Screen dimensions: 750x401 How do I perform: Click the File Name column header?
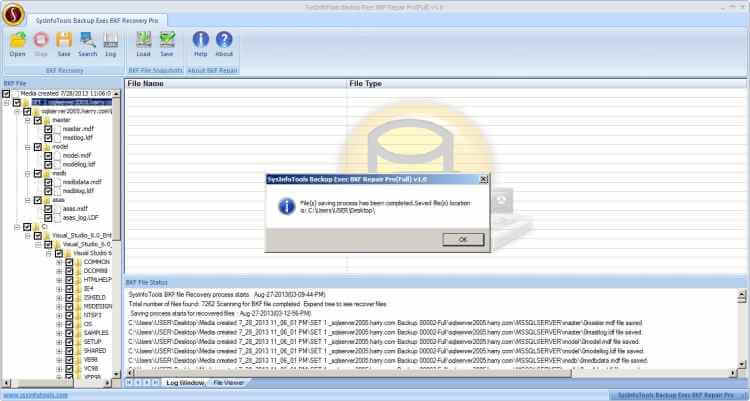click(x=235, y=84)
